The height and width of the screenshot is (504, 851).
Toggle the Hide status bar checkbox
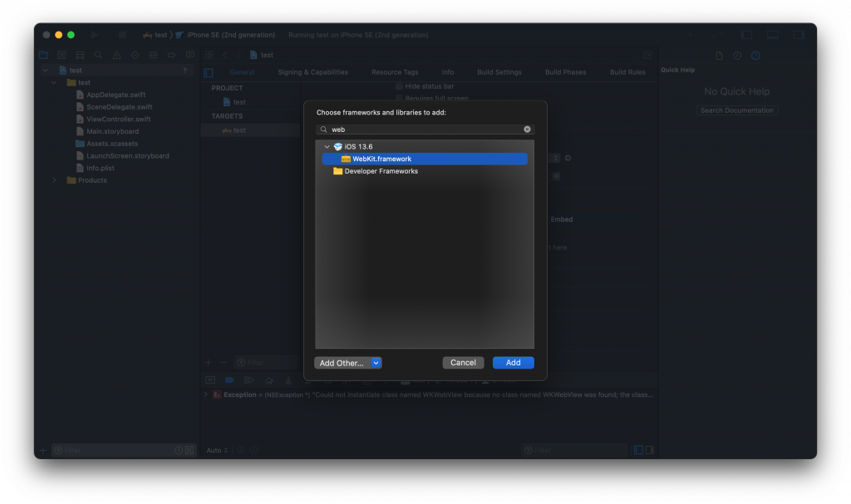point(399,86)
